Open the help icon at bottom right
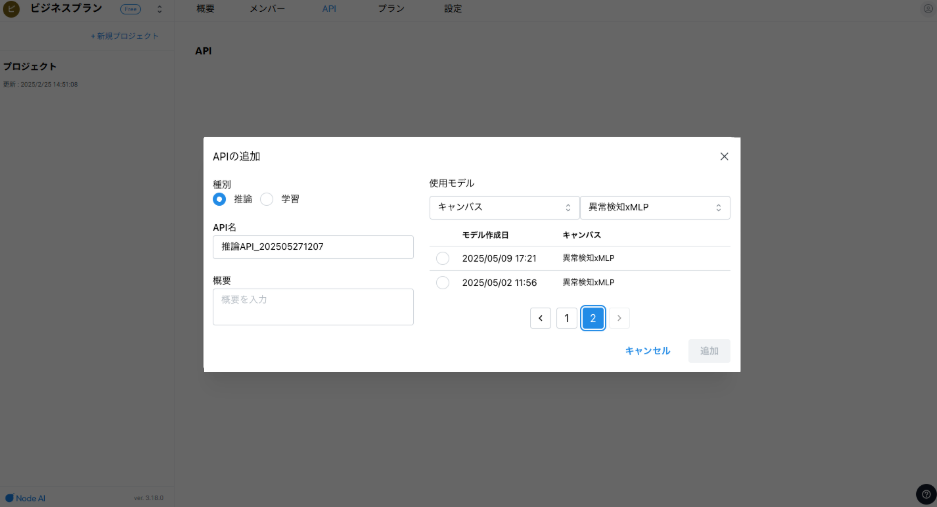The image size is (937, 507). click(926, 494)
